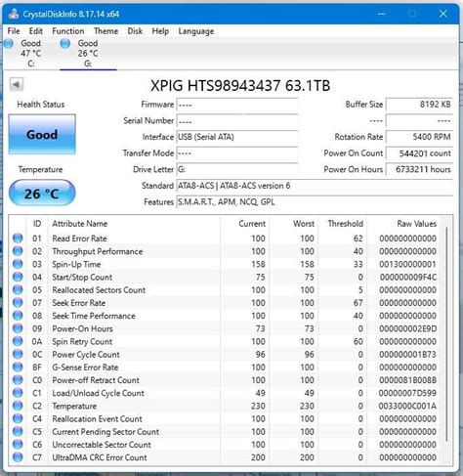The image size is (463, 476).
Task: Open the File menu
Action: (x=14, y=31)
